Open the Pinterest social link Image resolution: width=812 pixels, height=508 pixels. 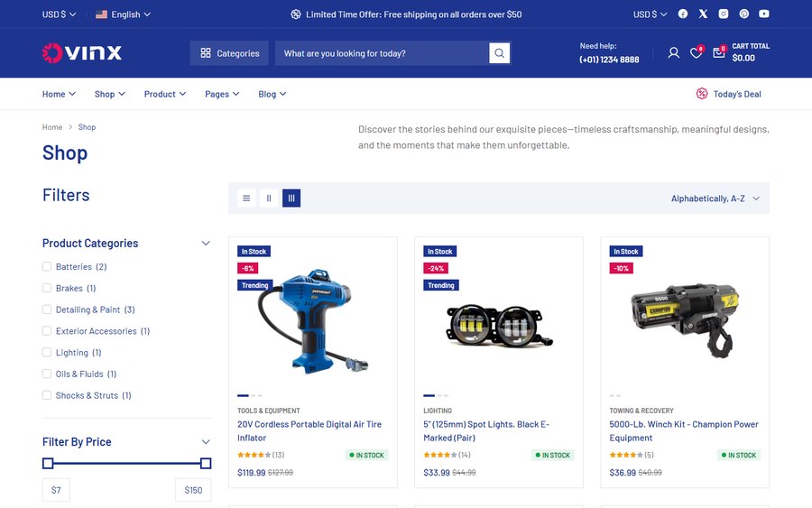[x=743, y=14]
